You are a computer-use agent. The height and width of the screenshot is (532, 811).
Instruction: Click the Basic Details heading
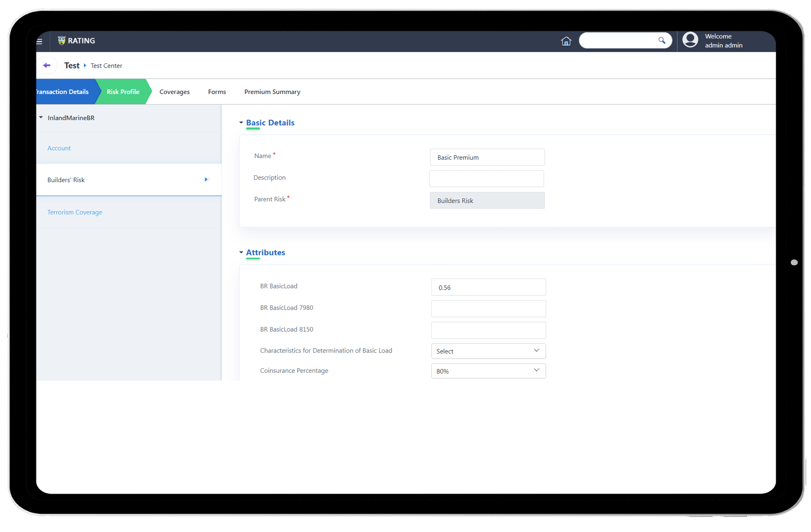(270, 123)
